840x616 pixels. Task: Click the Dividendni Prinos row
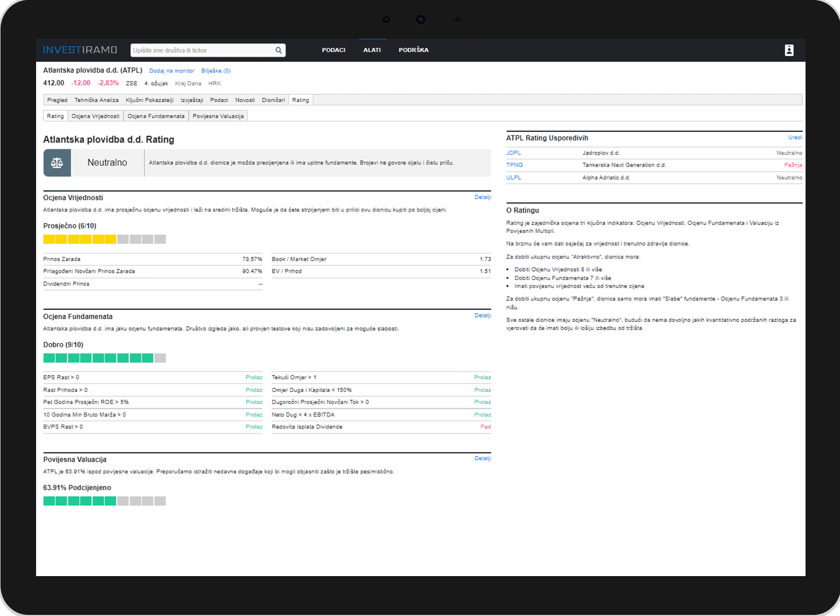click(152, 284)
